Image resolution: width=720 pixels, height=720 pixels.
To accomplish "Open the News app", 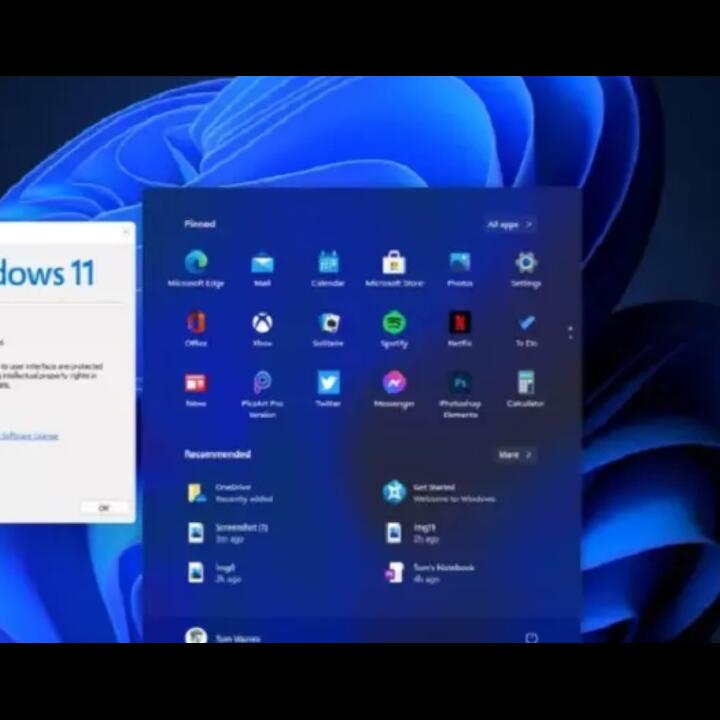I will point(196,389).
